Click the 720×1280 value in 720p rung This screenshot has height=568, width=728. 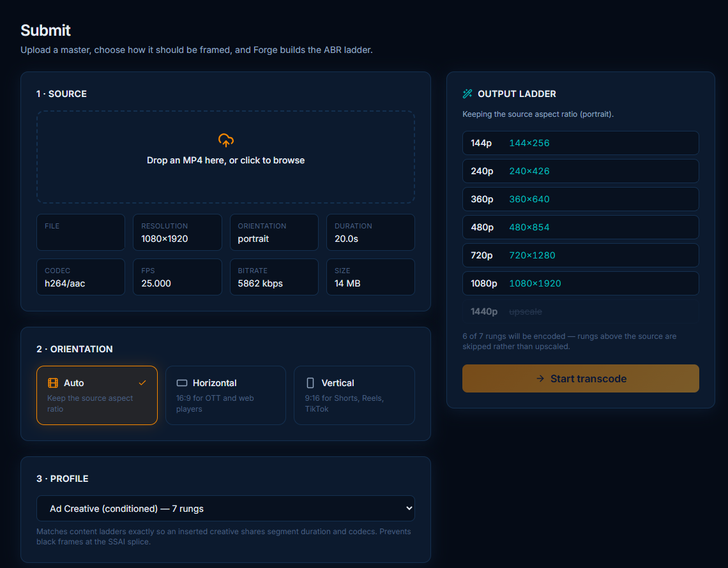532,255
